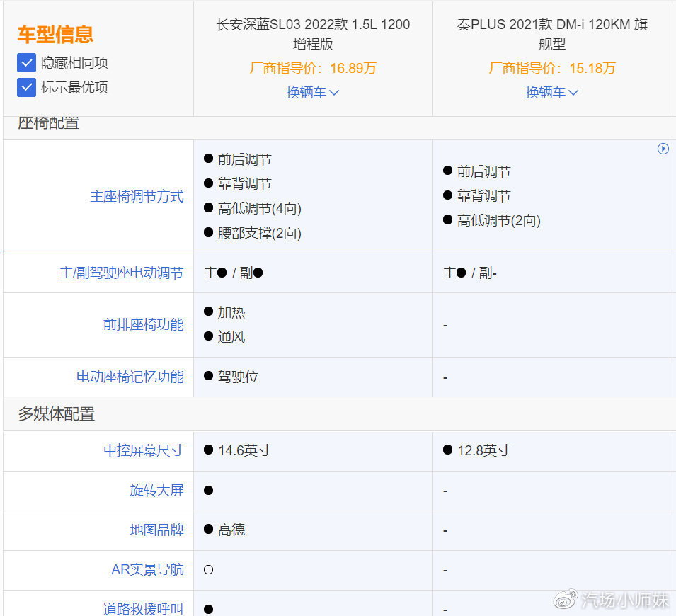
Task: Open the AR实景导航 link
Action: [147, 570]
